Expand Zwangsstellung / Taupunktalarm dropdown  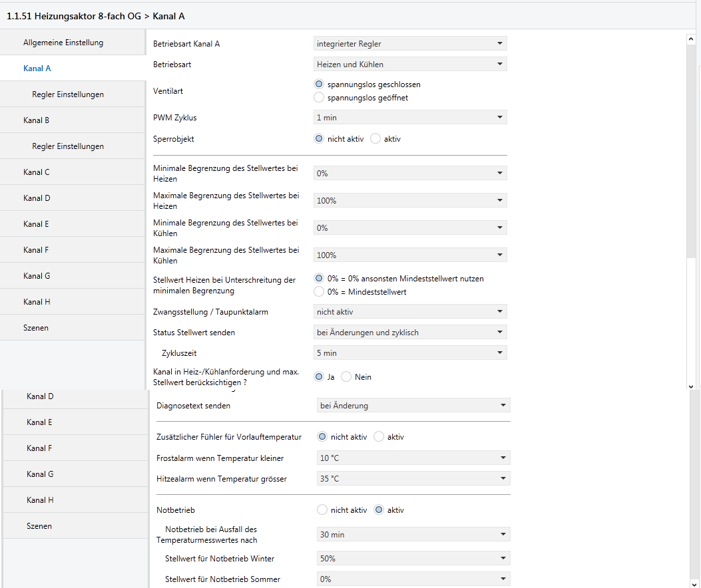410,311
